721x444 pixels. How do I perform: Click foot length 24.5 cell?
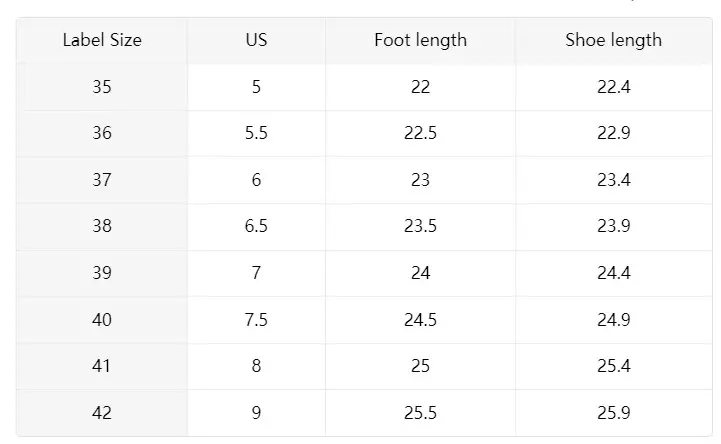[420, 319]
